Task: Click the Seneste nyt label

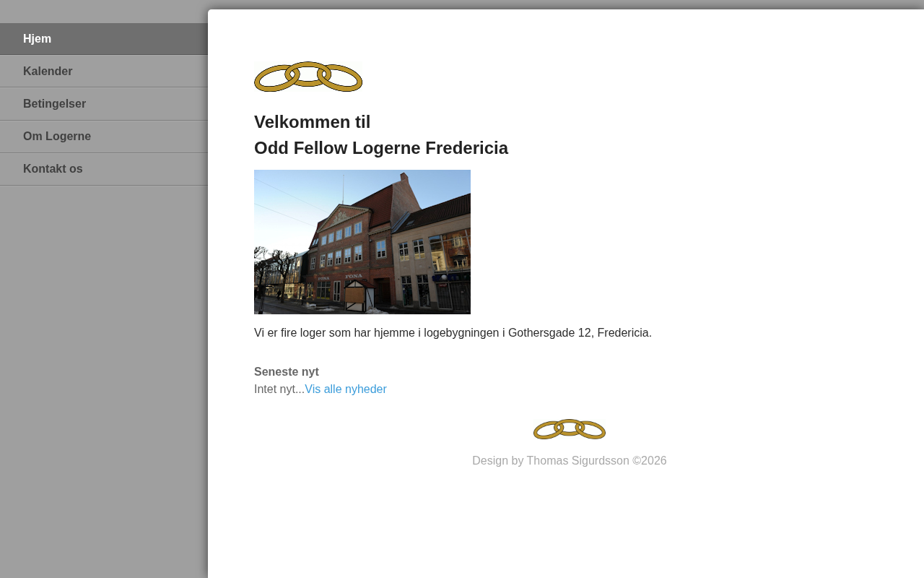Action: tap(287, 372)
